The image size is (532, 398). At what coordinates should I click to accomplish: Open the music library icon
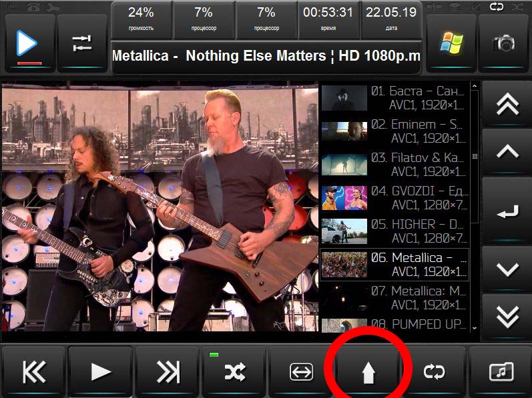(501, 372)
